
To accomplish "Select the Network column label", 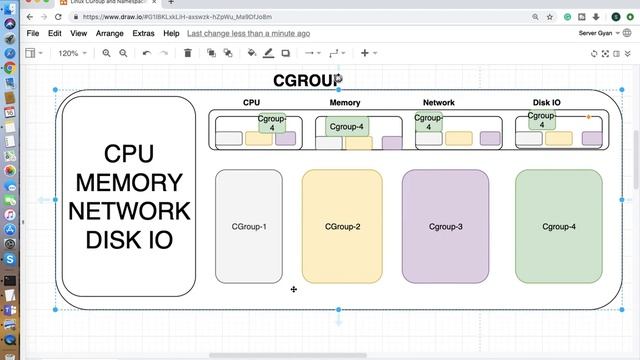I will (439, 102).
